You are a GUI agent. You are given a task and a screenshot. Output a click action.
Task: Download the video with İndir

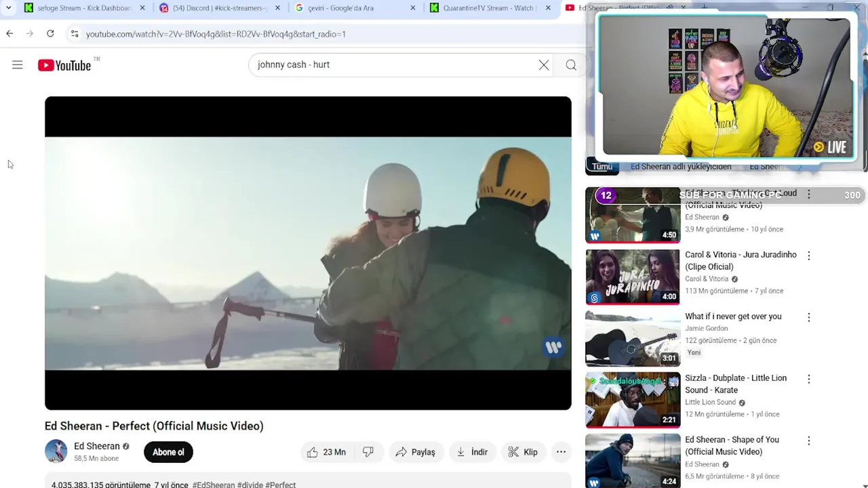point(472,452)
